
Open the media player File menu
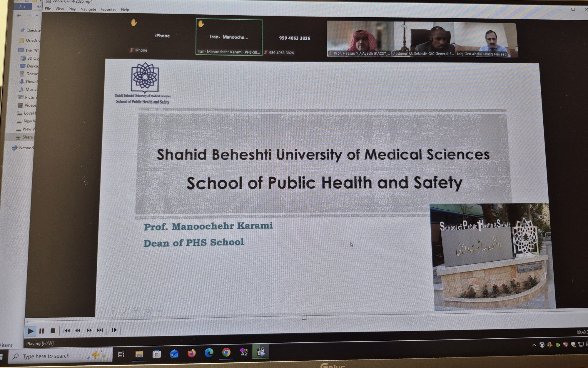(x=48, y=9)
